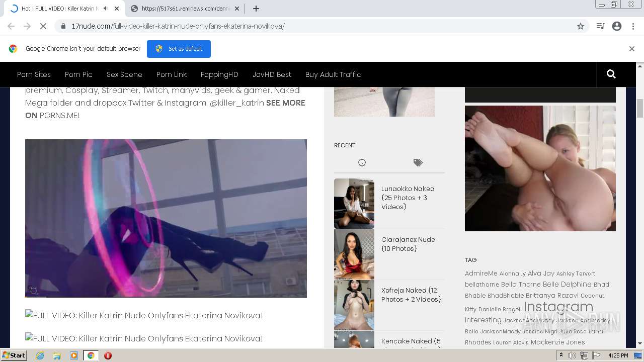Click the Ashley Tervort tag
The width and height of the screenshot is (644, 362).
[x=576, y=274]
